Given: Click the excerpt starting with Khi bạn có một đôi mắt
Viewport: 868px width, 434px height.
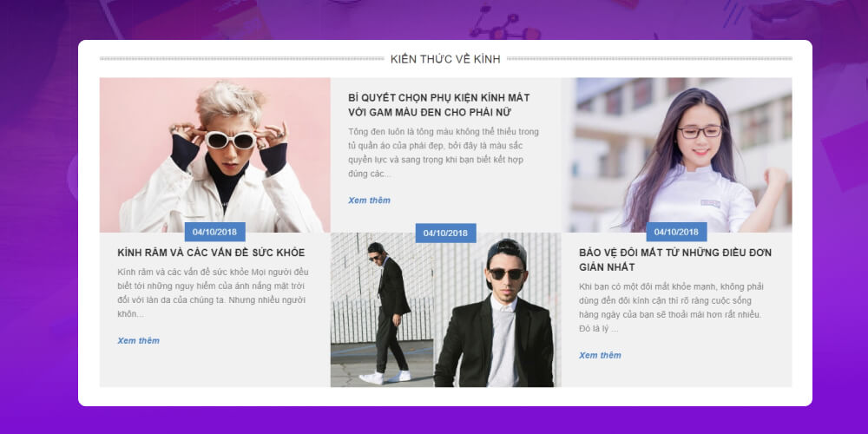Looking at the screenshot, I should pos(671,308).
